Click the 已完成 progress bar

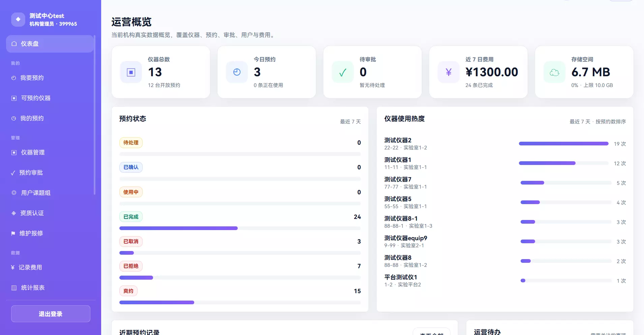[x=240, y=228]
